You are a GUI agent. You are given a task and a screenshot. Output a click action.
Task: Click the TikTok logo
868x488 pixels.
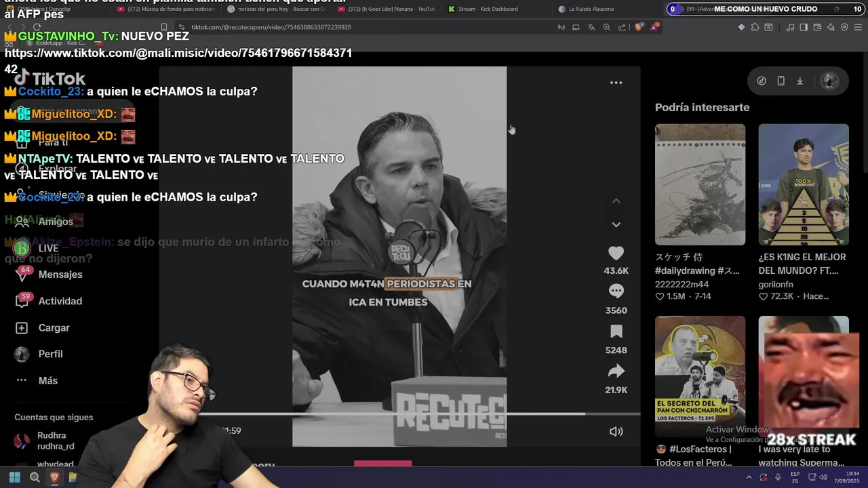click(50, 79)
